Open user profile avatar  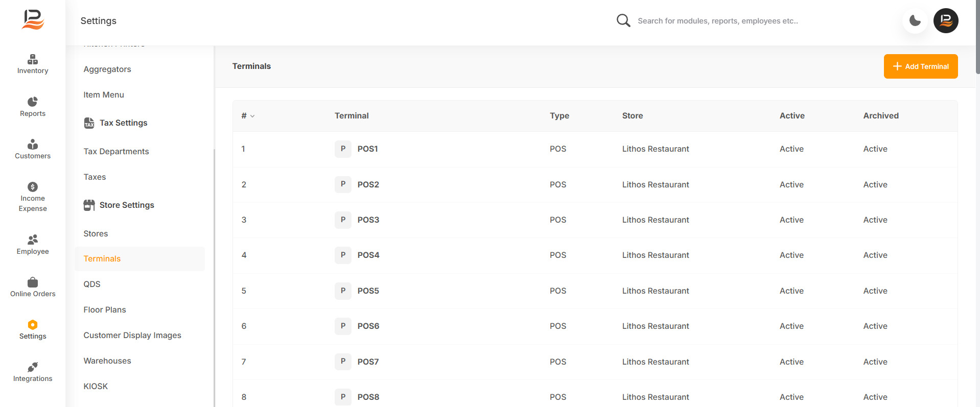coord(946,21)
